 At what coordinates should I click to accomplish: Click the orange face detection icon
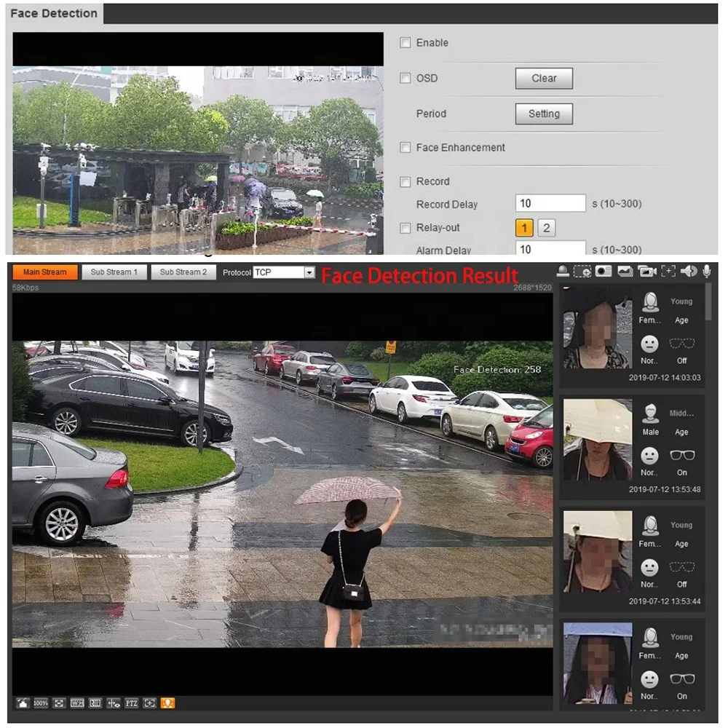[x=168, y=703]
